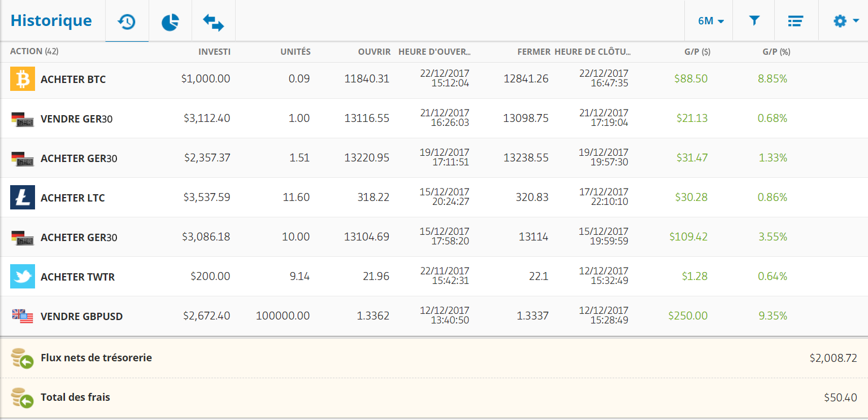The width and height of the screenshot is (868, 420).
Task: Click the 0.64% gain percentage
Action: click(772, 277)
